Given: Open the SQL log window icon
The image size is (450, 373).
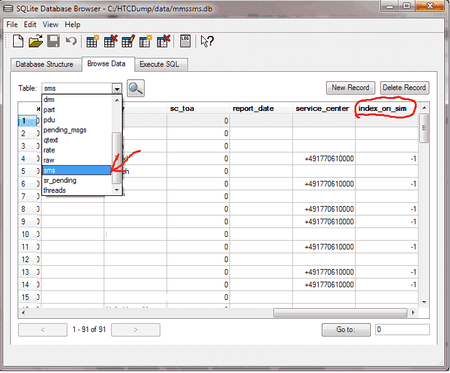Looking at the screenshot, I should (185, 41).
